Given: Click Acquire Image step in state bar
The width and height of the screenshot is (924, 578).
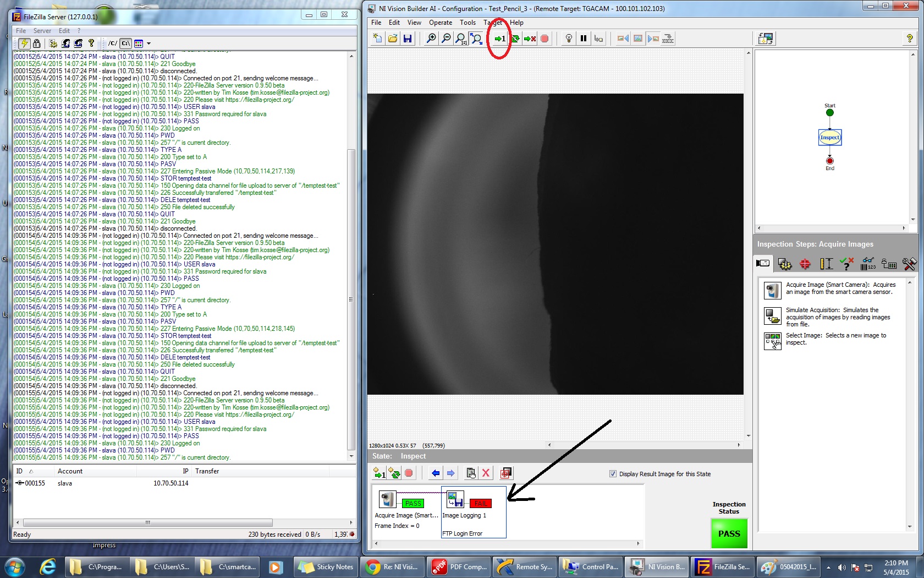Looking at the screenshot, I should coord(406,509).
